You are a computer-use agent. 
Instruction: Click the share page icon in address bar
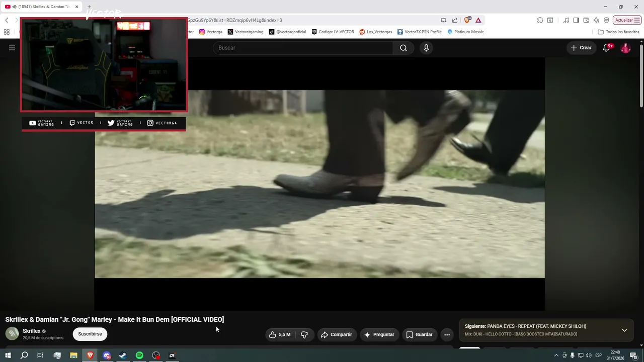click(455, 20)
